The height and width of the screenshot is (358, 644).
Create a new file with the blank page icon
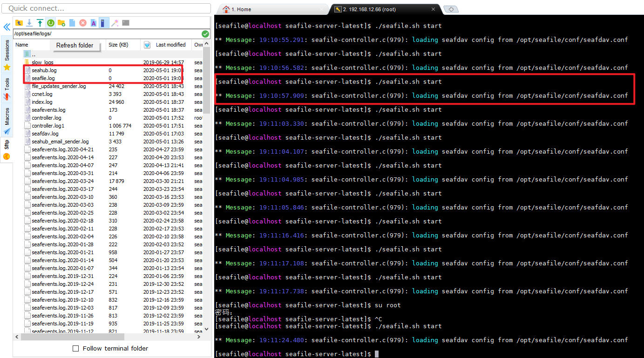[72, 23]
